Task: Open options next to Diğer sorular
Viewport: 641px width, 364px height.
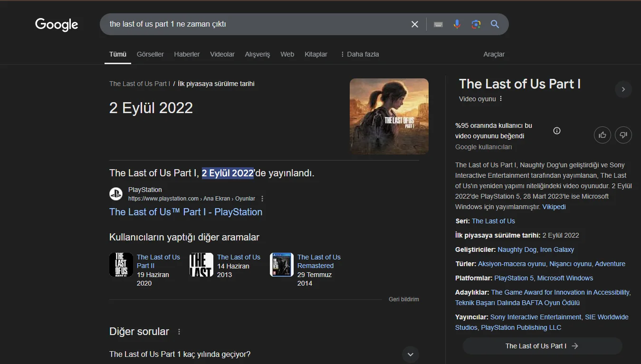Action: [179, 332]
